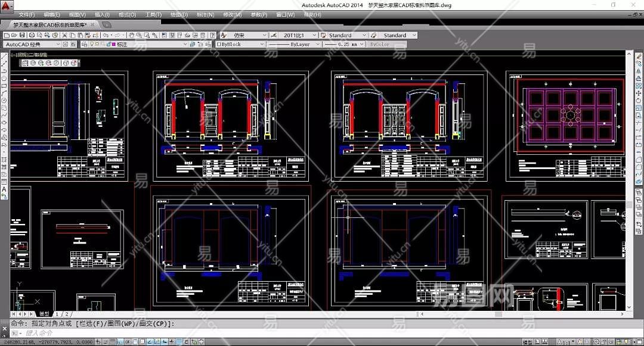Select the Circle draw tool
This screenshot has height=346, width=644.
[4, 101]
